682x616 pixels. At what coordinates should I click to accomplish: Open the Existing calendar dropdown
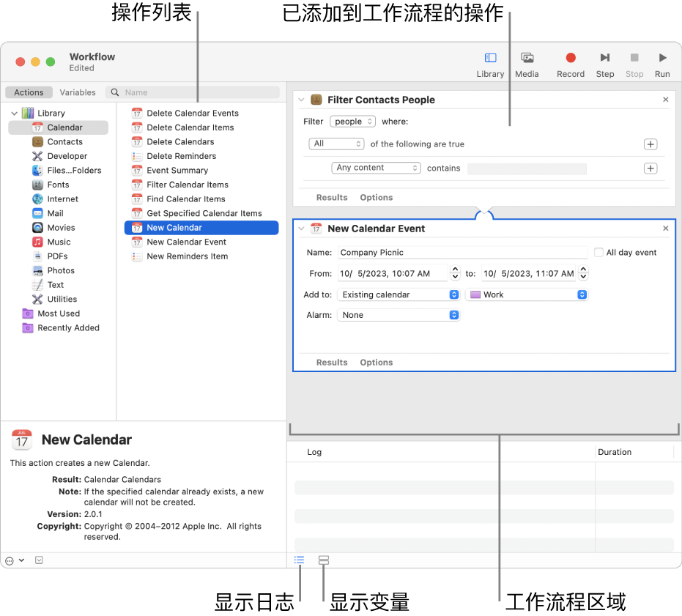pyautogui.click(x=399, y=294)
